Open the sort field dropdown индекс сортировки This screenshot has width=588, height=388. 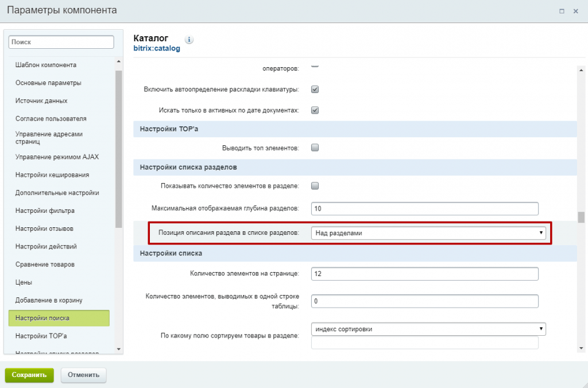428,329
